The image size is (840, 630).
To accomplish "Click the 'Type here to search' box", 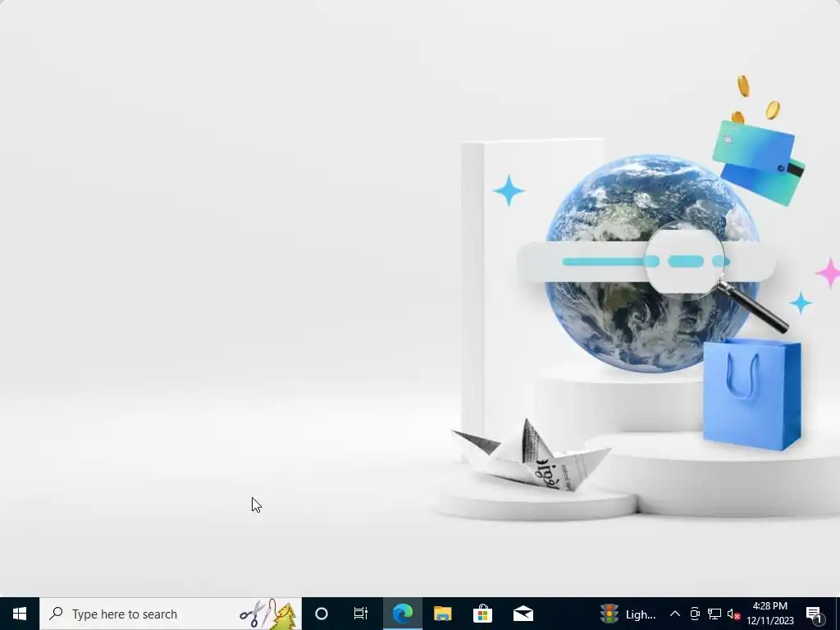I will 171,614.
